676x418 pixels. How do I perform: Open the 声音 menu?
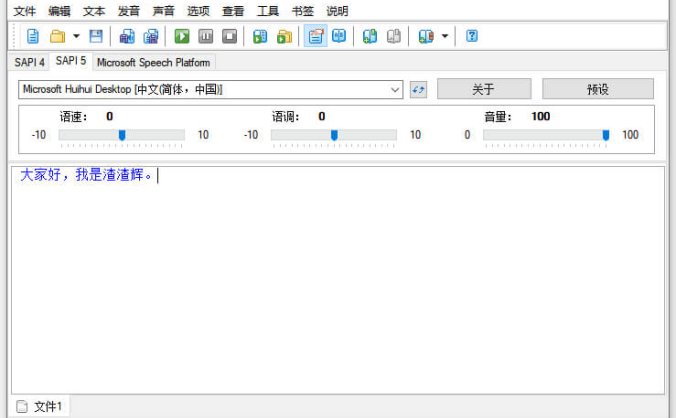[x=163, y=11]
